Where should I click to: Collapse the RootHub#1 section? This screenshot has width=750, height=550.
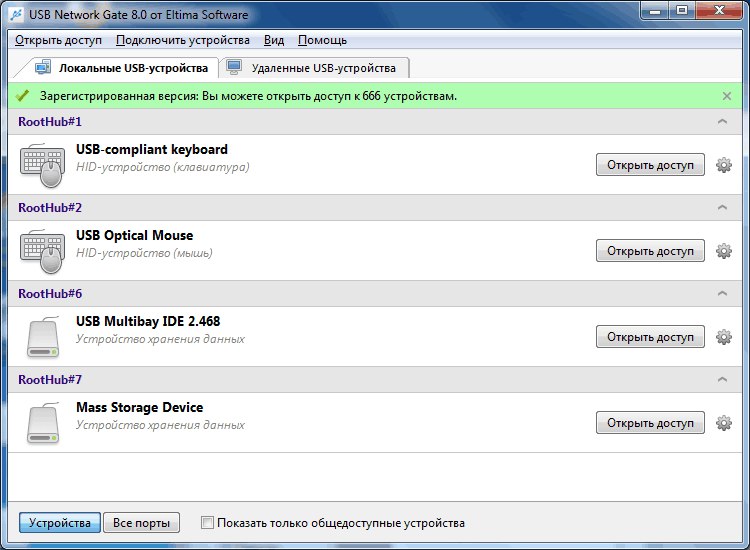click(x=722, y=121)
